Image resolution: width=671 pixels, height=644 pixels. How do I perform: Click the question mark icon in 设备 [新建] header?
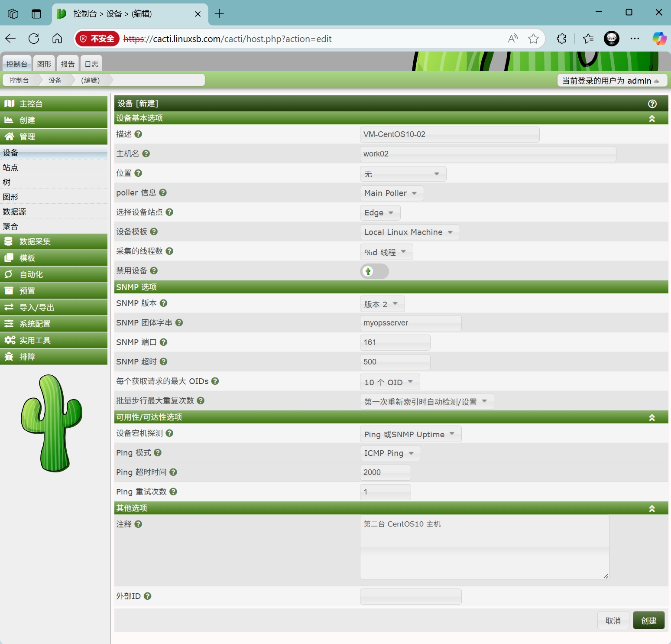click(652, 104)
